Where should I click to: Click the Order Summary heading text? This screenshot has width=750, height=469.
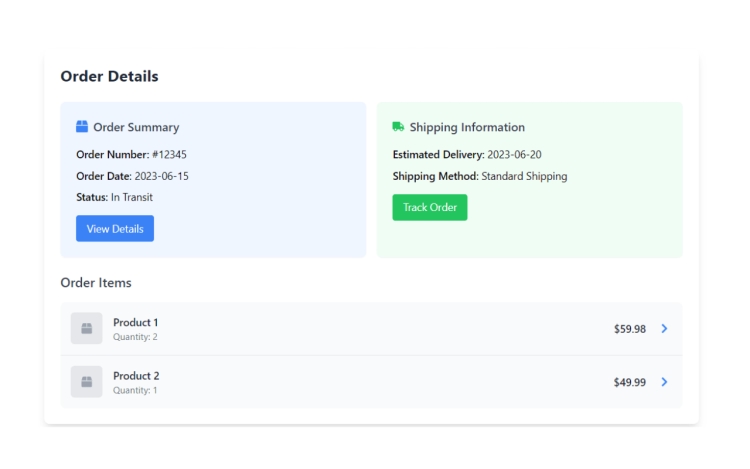tap(136, 127)
